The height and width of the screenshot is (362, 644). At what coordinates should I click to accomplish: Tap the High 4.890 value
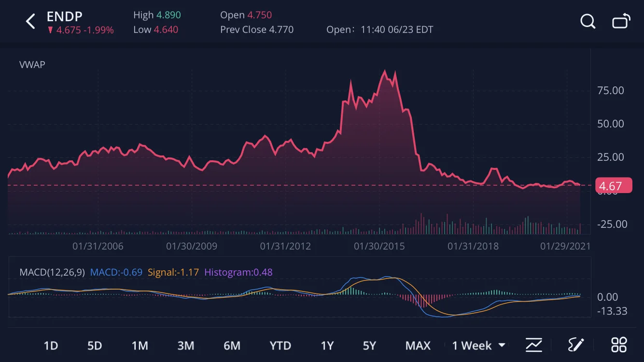click(158, 15)
